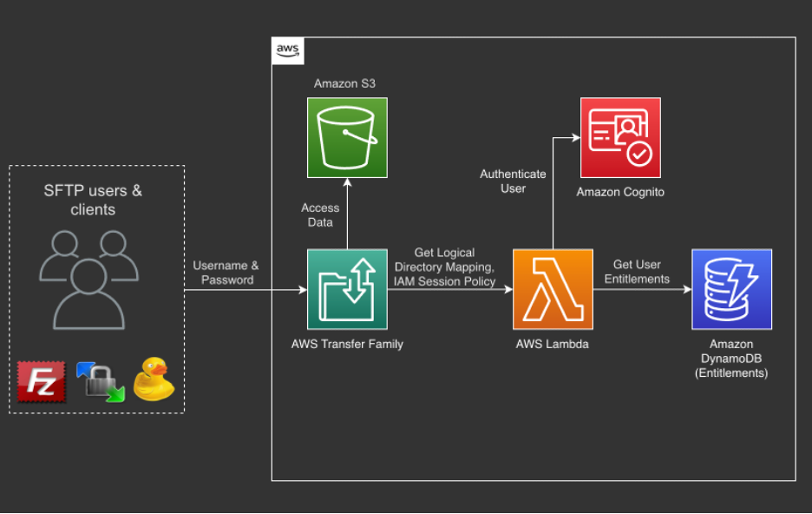Click the Amazon S3 title text
The height and width of the screenshot is (514, 812).
(x=346, y=83)
